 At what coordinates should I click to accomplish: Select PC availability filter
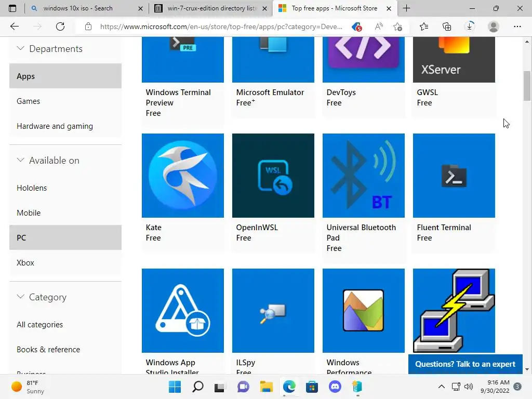pos(65,237)
